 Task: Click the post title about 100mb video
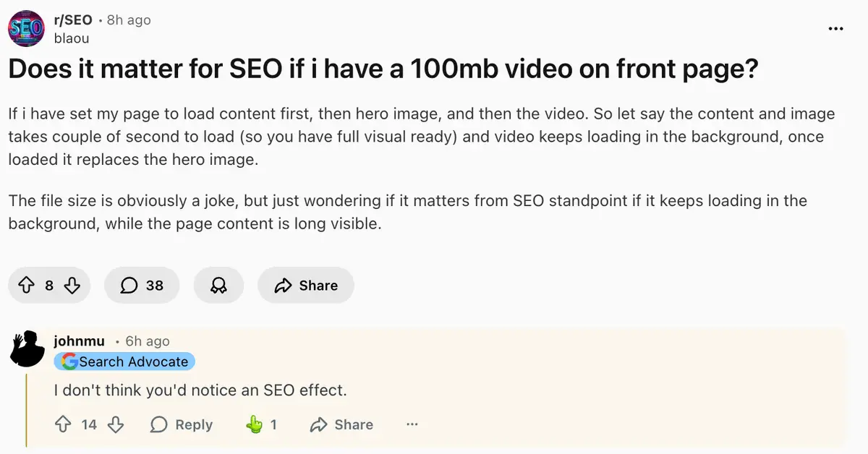(383, 69)
